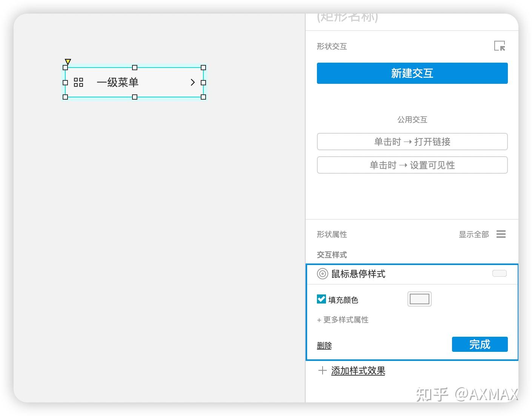The width and height of the screenshot is (532, 416).
Task: Uncheck the 填充颜色 checkbox
Action: click(321, 299)
